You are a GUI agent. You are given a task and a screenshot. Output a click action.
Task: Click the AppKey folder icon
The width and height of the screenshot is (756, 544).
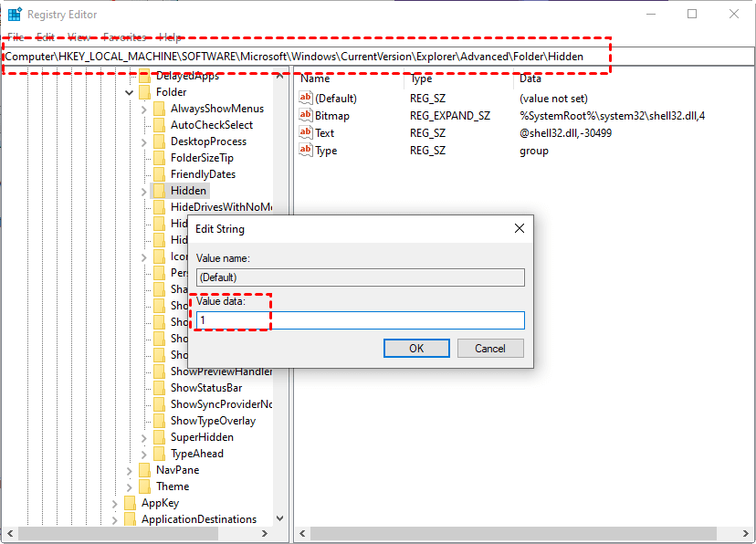click(x=131, y=503)
